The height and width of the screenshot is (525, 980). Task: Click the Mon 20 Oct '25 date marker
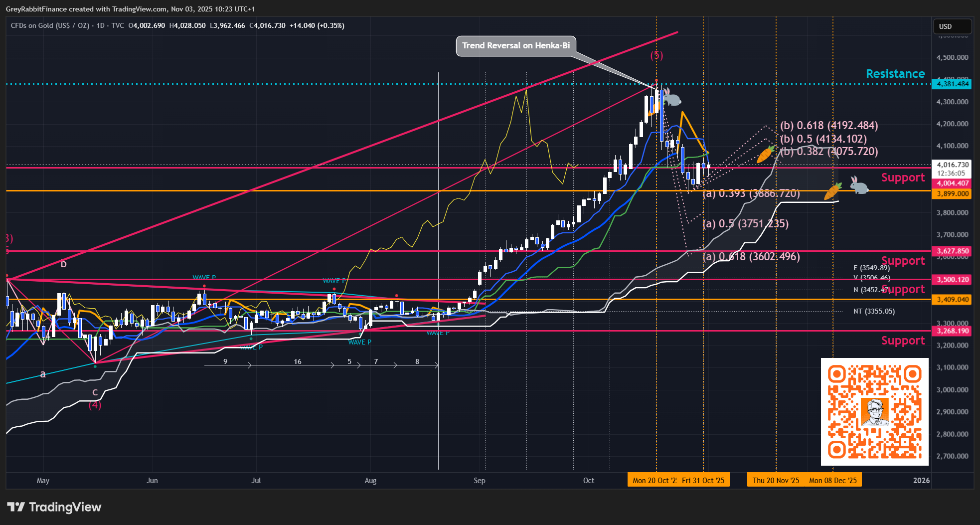654,480
